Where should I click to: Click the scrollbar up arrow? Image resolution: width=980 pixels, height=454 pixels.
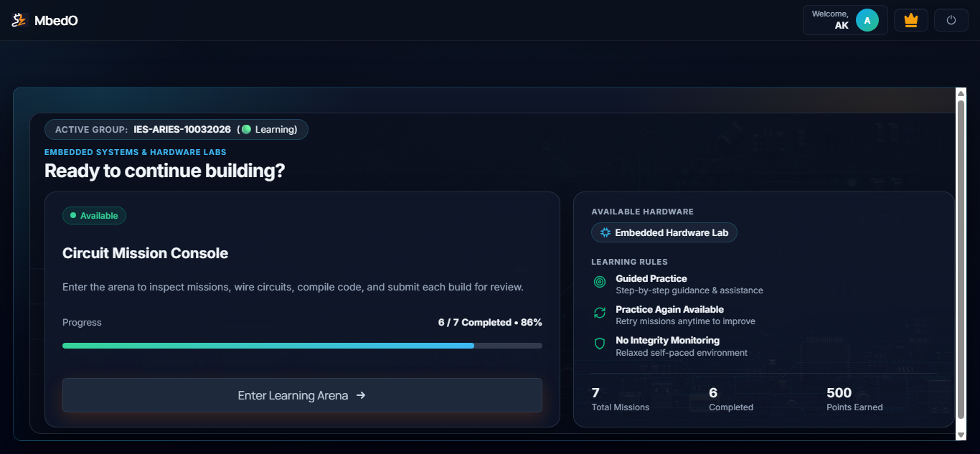pyautogui.click(x=961, y=93)
